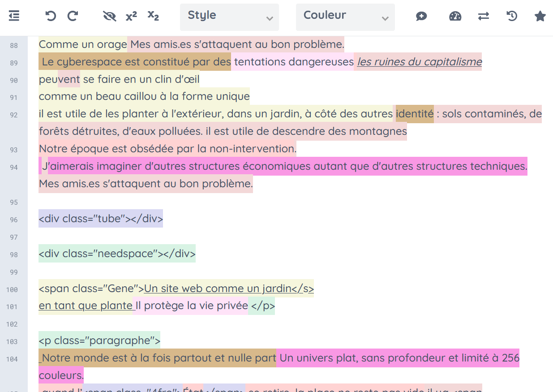Toggle superscript formatting
The width and height of the screenshot is (553, 392).
click(x=131, y=16)
